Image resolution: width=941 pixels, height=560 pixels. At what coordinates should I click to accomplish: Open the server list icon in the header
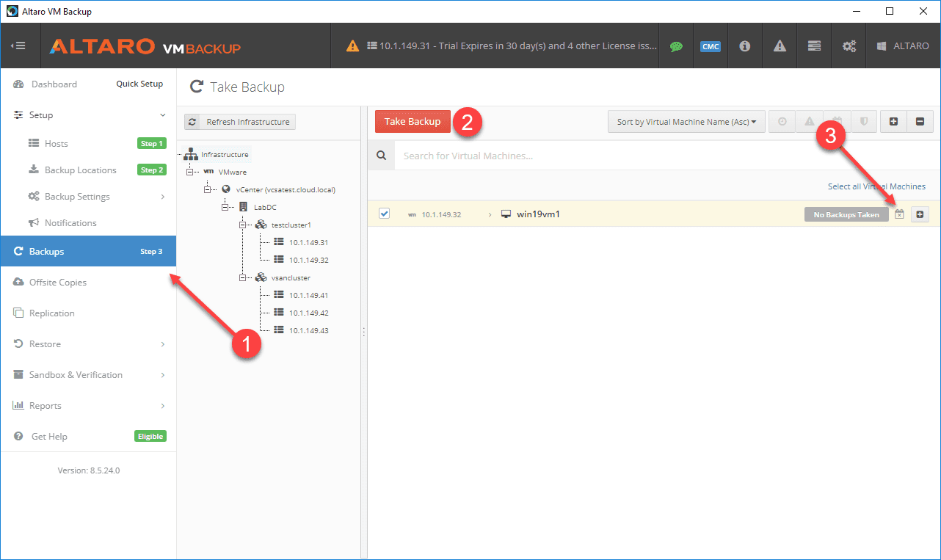point(814,46)
